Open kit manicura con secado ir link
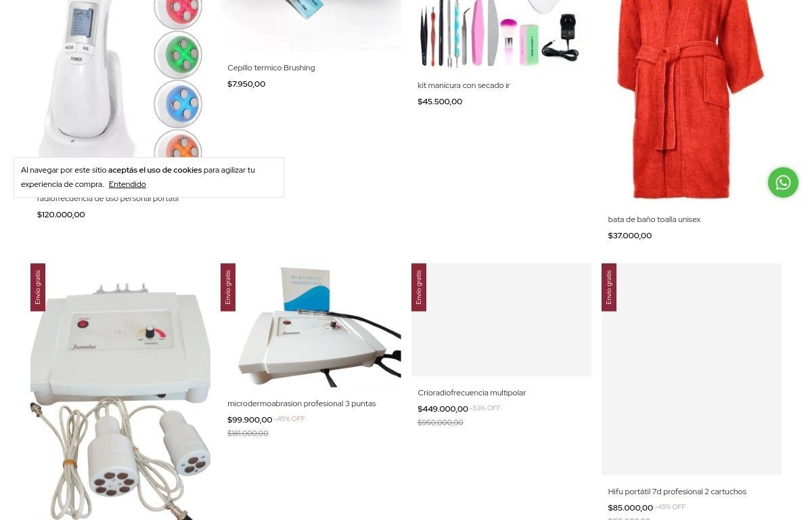 464,85
